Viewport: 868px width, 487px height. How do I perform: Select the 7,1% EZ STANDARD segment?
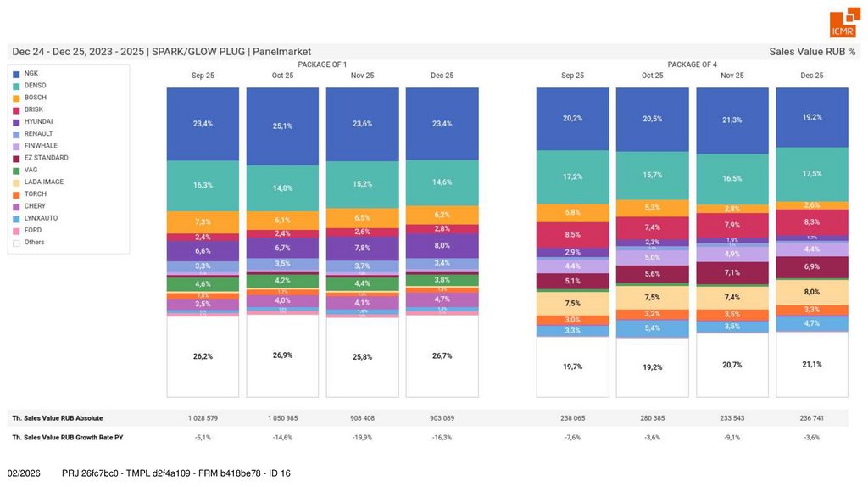(x=732, y=272)
